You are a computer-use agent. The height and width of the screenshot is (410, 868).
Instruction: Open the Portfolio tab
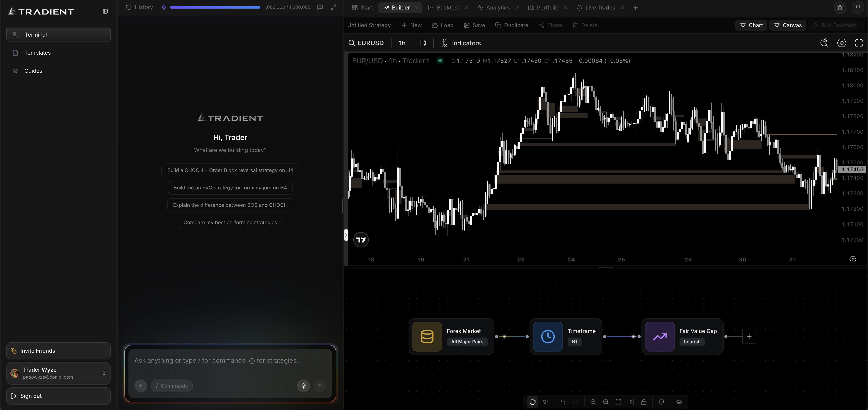coord(543,7)
